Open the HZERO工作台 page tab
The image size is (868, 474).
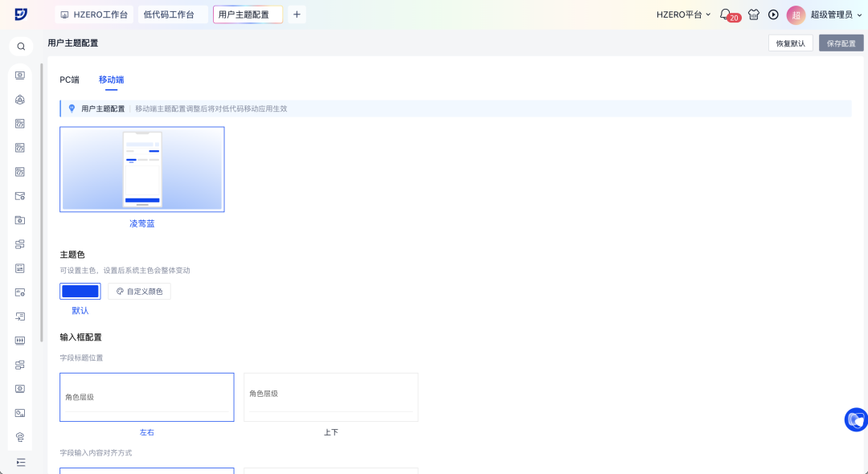tap(94, 14)
